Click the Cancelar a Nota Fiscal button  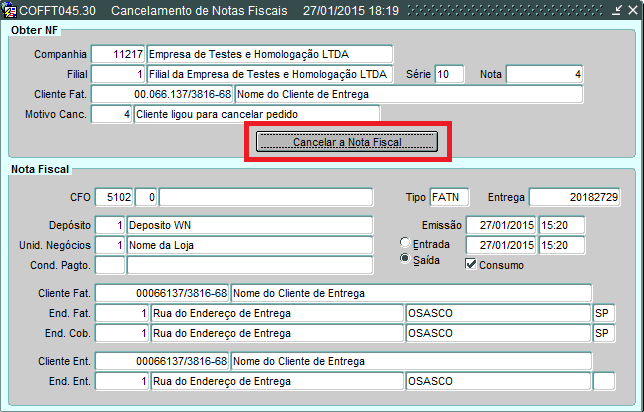(x=347, y=142)
